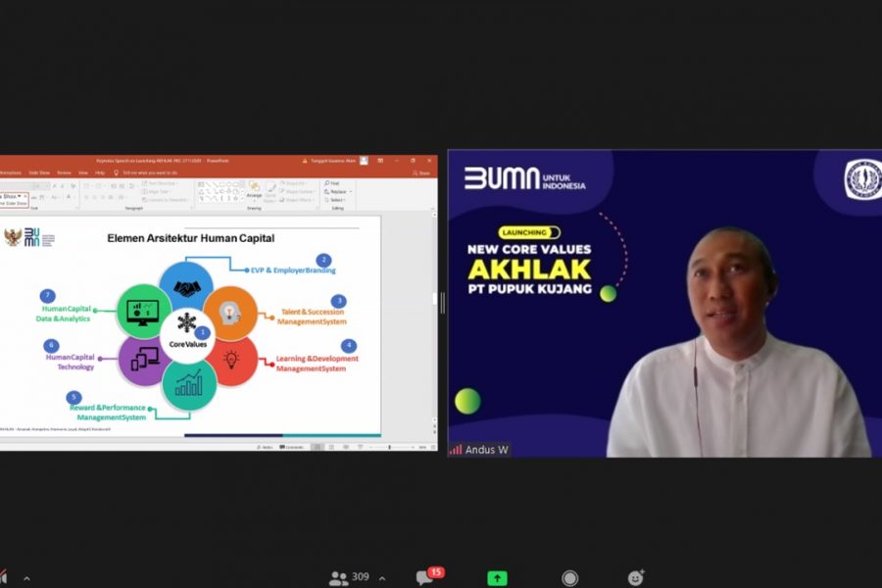Toggle the microphone mute icon
The width and height of the screenshot is (882, 588).
coord(3,578)
